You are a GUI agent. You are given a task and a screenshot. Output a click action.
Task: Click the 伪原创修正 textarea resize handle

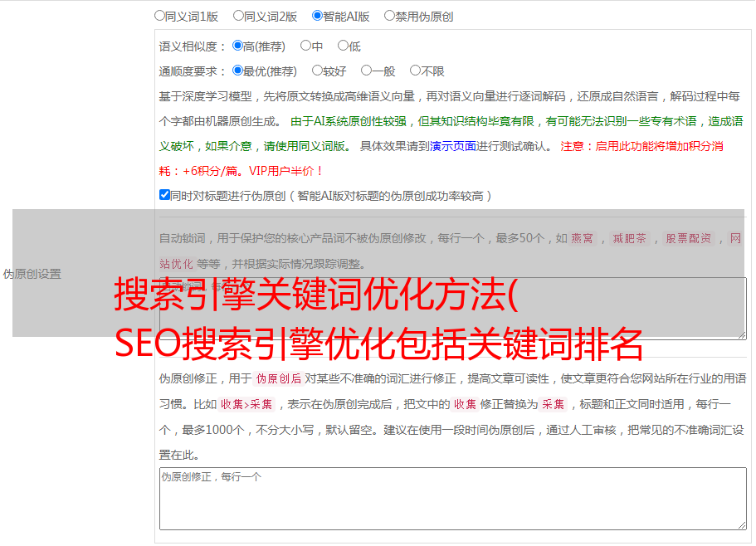(742, 526)
